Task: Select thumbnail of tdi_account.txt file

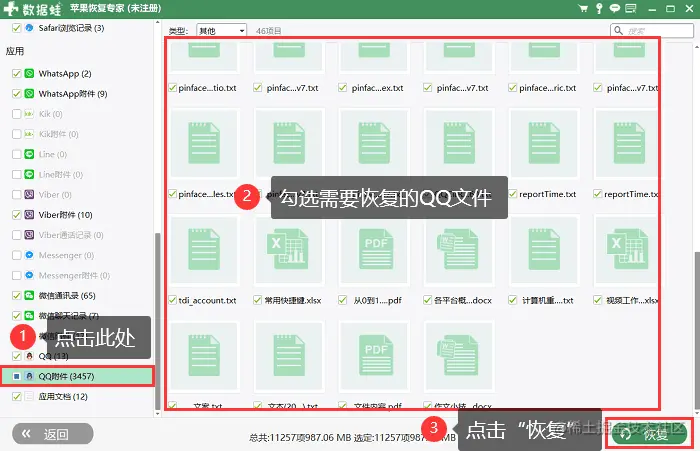Action: click(x=204, y=250)
